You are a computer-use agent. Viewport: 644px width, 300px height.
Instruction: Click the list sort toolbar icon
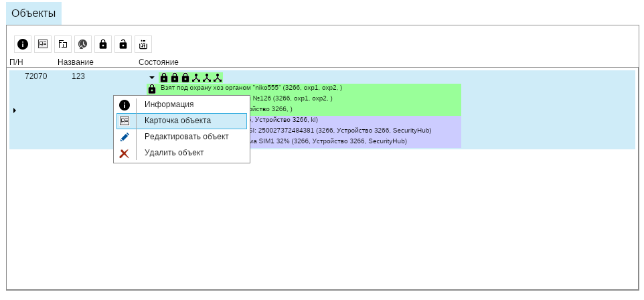point(143,44)
